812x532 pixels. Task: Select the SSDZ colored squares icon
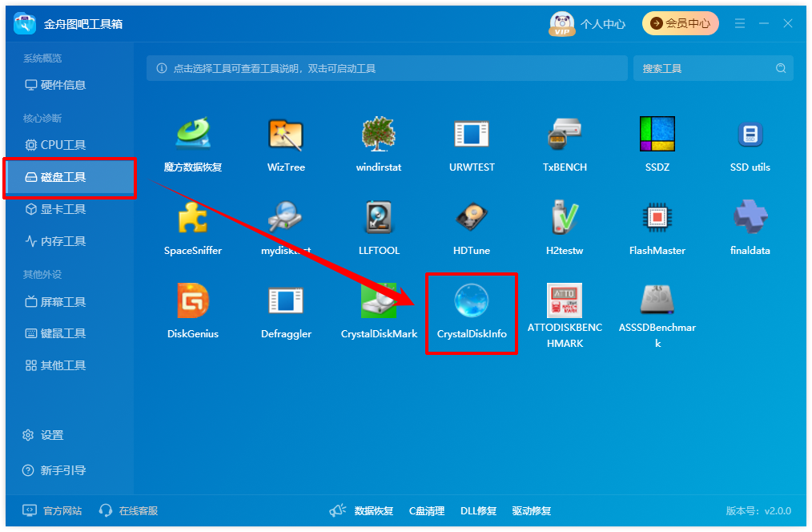[657, 134]
